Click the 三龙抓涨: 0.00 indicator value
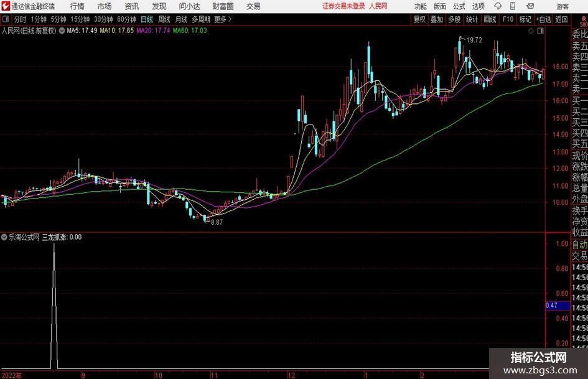The width and height of the screenshot is (588, 379). 62,237
